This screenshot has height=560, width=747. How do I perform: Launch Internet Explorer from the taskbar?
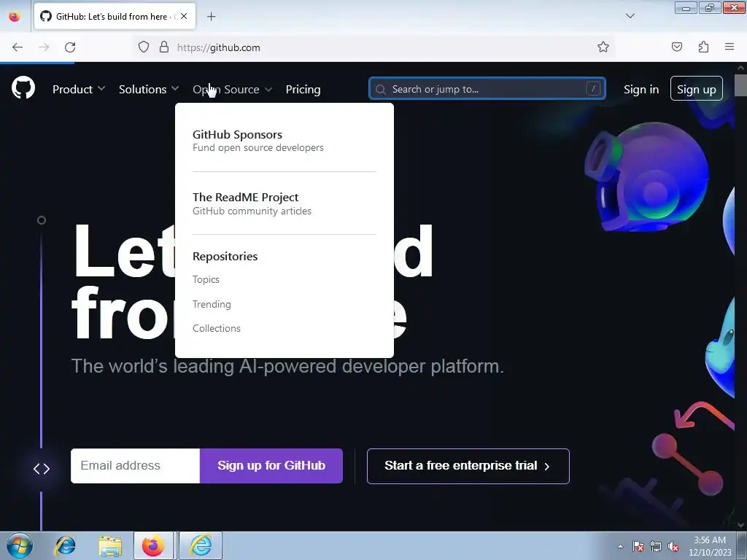pyautogui.click(x=65, y=545)
